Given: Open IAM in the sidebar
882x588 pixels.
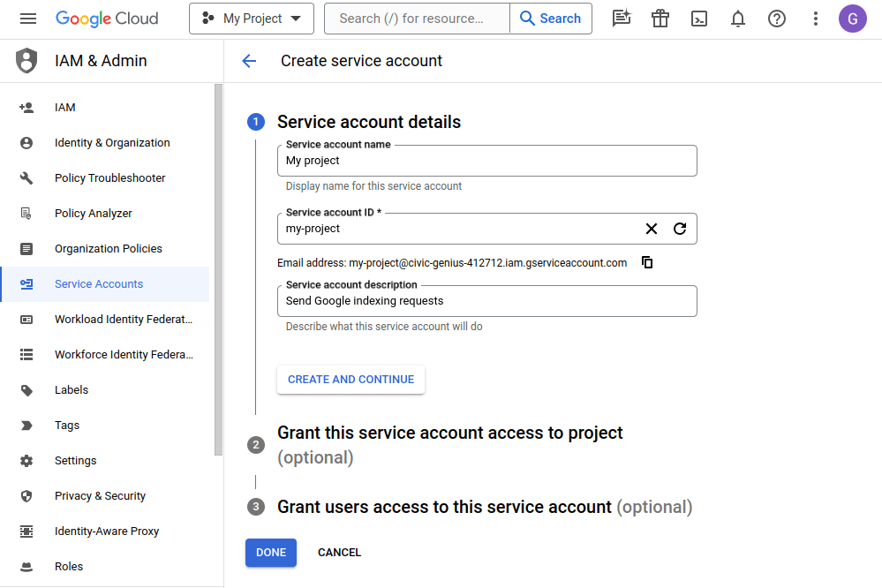Looking at the screenshot, I should (64, 108).
